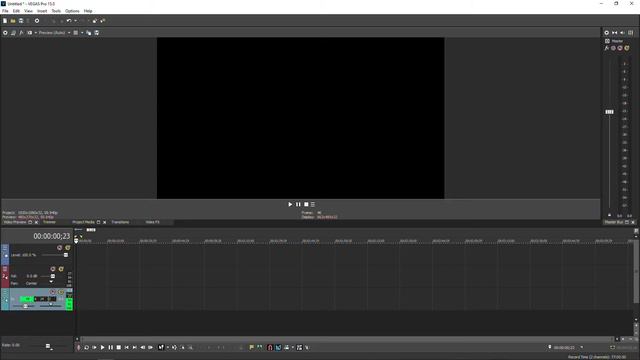The width and height of the screenshot is (640, 360).
Task: Open Project Video Properties in the preview toolbar
Action: 5,33
